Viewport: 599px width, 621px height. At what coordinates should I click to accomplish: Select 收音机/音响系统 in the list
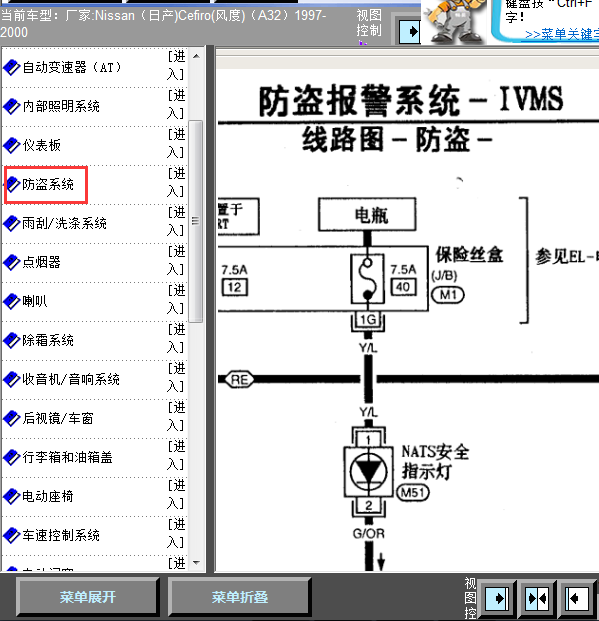point(71,379)
